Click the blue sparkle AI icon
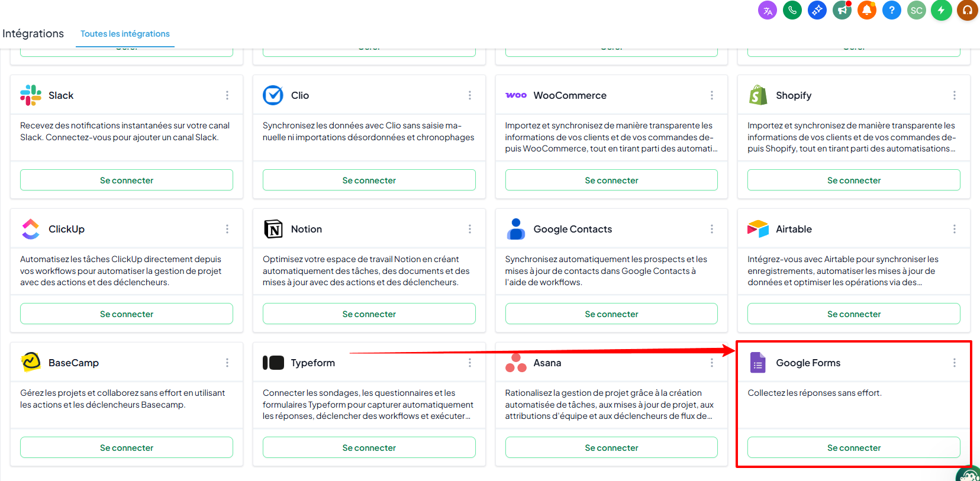This screenshot has width=980, height=481. (x=817, y=10)
